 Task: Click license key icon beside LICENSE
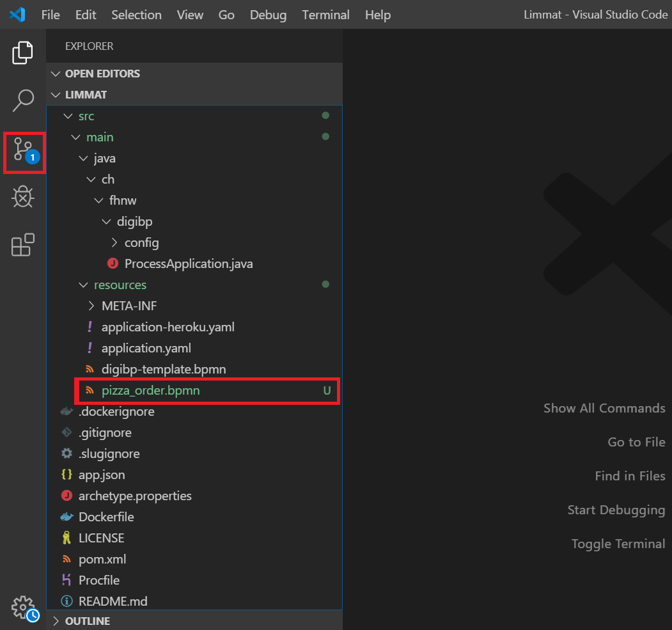coord(66,538)
